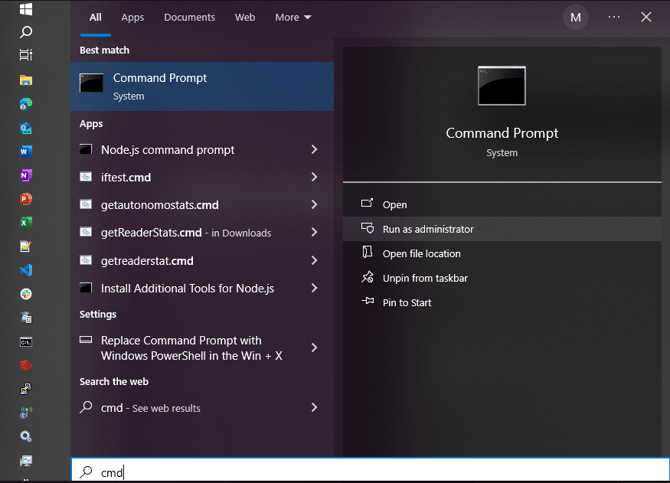Launch PowerPoint from the taskbar

(26, 199)
